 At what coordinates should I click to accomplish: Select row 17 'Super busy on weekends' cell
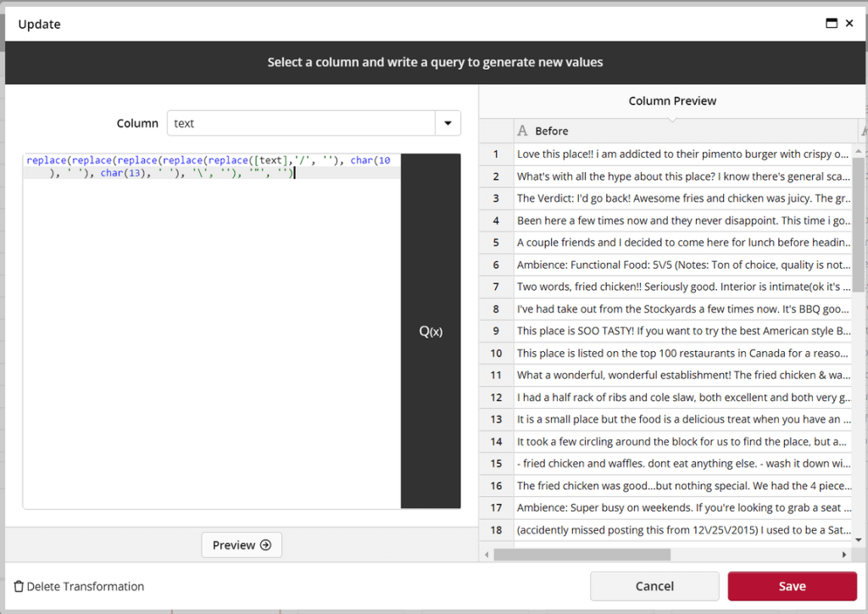click(683, 508)
